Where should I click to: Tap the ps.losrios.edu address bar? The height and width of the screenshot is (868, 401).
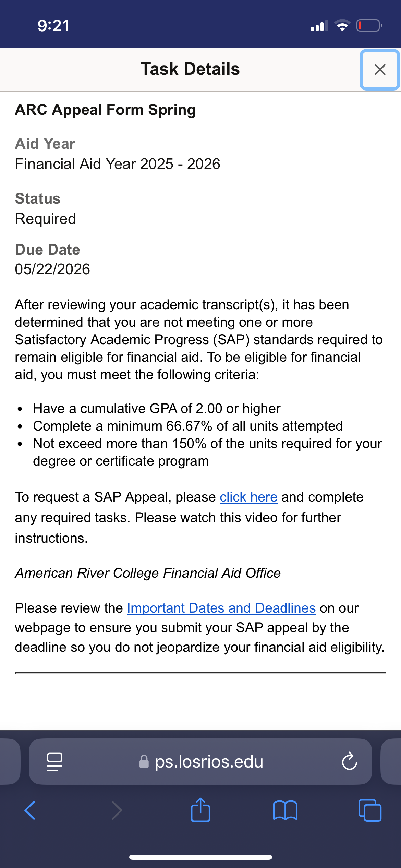tap(200, 761)
